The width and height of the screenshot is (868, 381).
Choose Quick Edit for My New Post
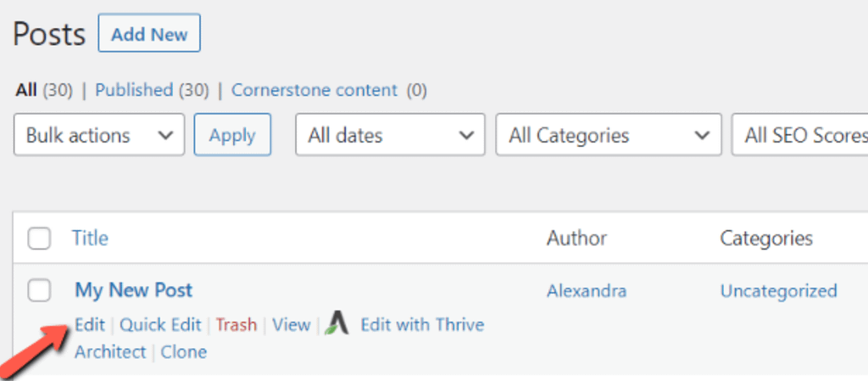point(160,324)
